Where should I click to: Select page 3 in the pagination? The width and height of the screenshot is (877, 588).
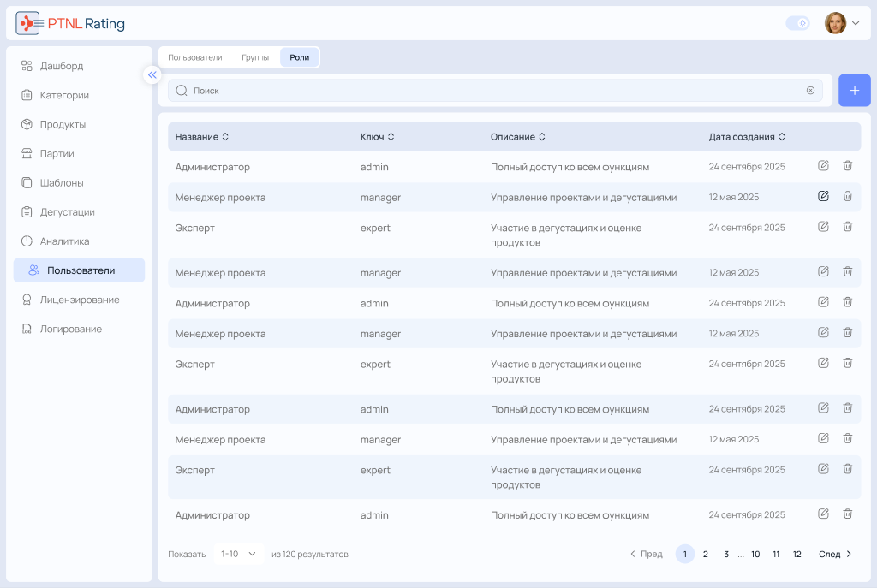[x=726, y=554]
